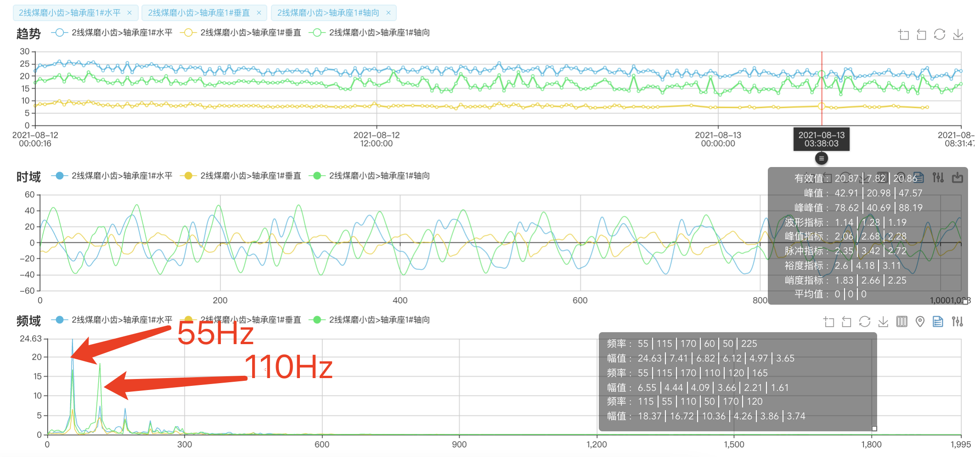This screenshot has width=980, height=457.
Task: Click the round ≡ handle below the timestamp
Action: (x=822, y=158)
